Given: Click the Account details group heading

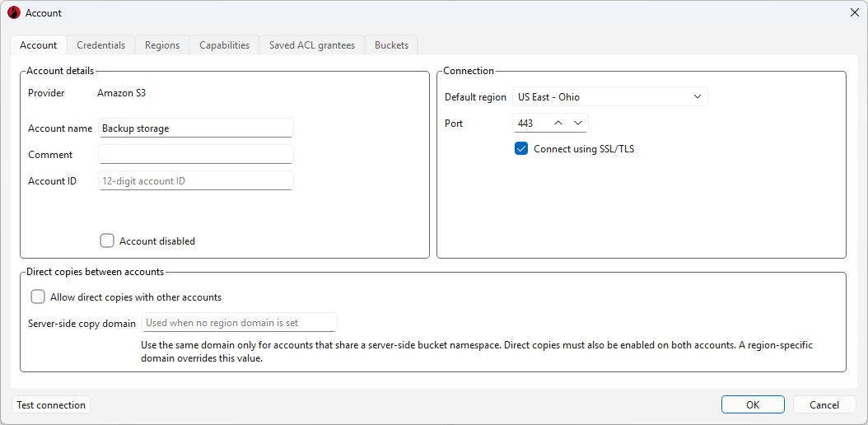Looking at the screenshot, I should click(x=60, y=70).
